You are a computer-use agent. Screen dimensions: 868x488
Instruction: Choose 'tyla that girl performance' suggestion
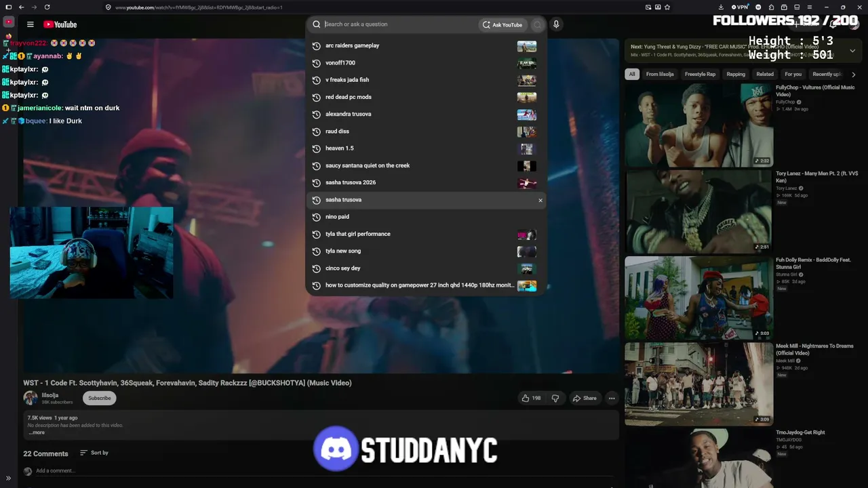click(x=426, y=234)
